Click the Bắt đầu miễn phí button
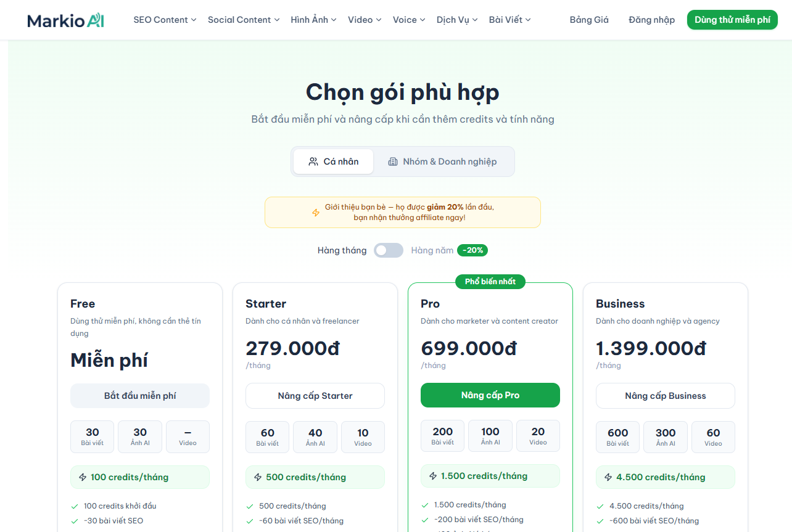 (x=140, y=396)
